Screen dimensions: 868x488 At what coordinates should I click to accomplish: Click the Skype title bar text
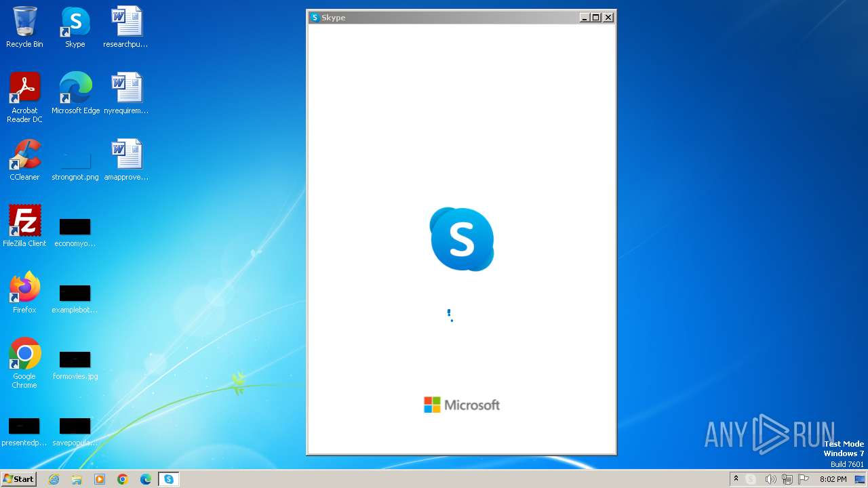click(333, 18)
